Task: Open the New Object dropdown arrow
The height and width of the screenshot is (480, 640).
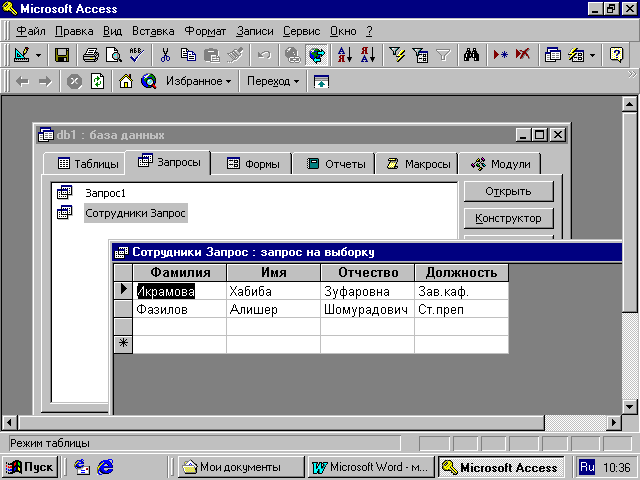Action: pos(592,55)
